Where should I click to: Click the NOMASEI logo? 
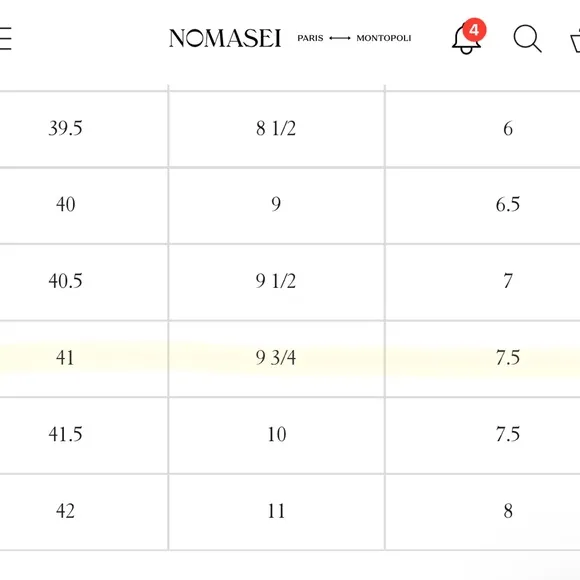[225, 38]
